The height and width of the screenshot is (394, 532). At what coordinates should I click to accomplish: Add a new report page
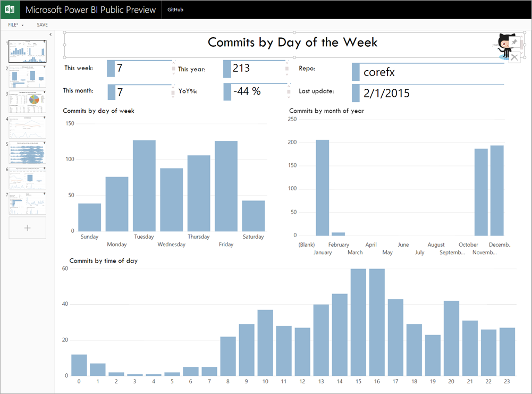tap(28, 228)
